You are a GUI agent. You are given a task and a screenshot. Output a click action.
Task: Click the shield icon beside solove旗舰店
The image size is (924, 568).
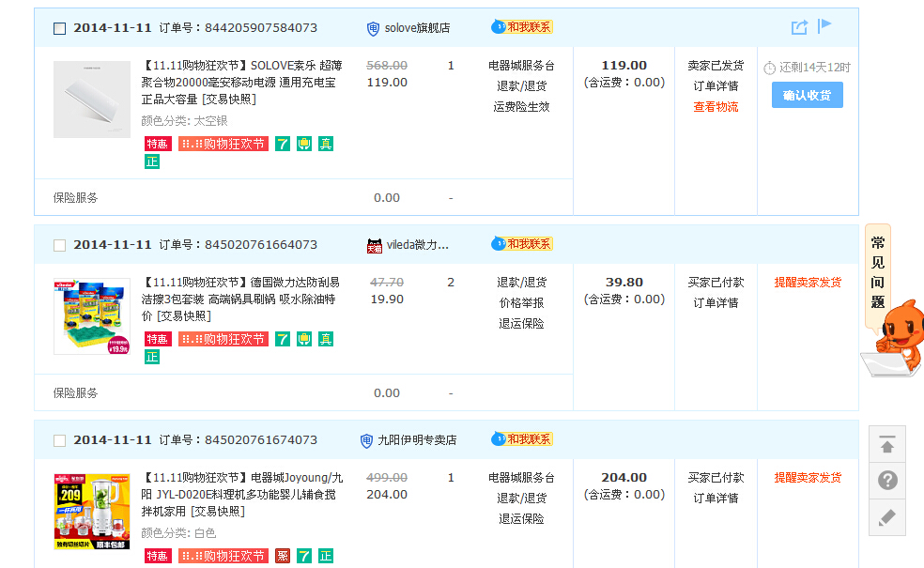tap(373, 28)
